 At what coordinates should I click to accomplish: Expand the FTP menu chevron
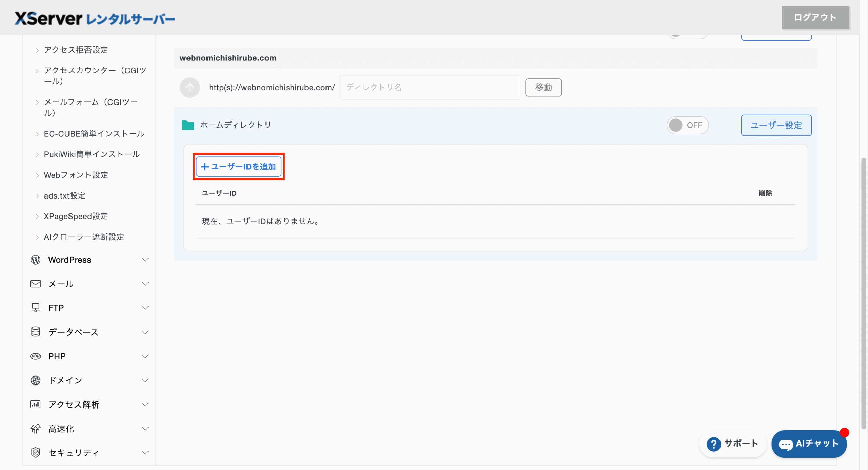145,308
